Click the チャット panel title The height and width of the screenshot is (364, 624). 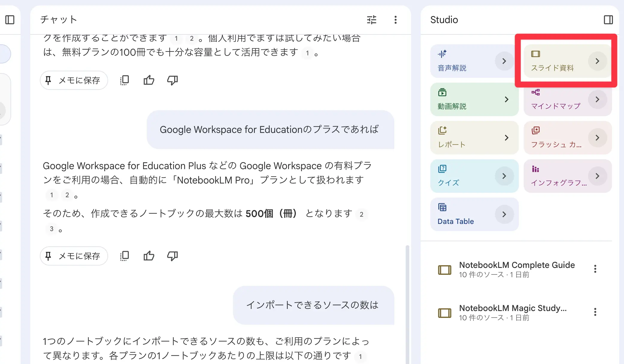pos(59,20)
